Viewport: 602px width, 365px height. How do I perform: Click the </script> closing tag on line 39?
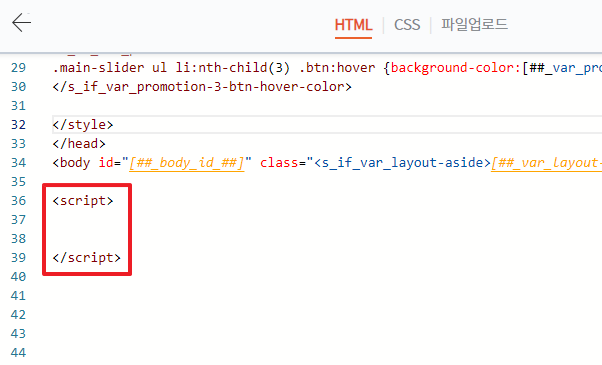pyautogui.click(x=87, y=258)
